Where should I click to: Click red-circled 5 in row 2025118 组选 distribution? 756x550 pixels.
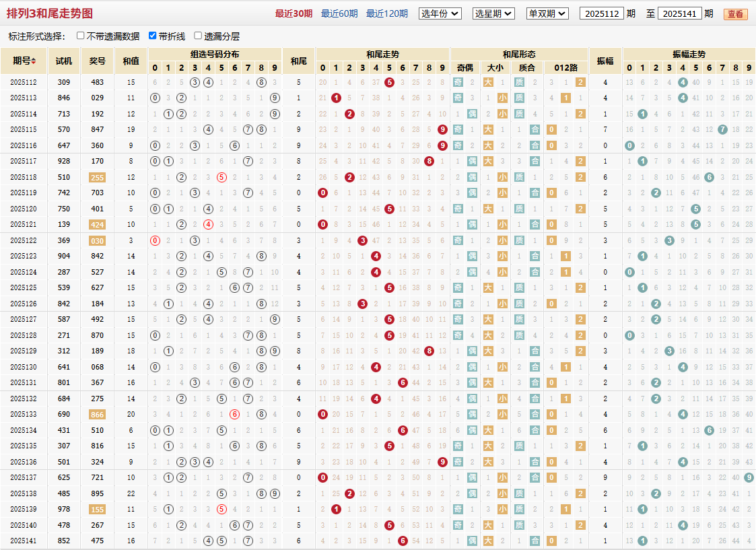coord(221,178)
